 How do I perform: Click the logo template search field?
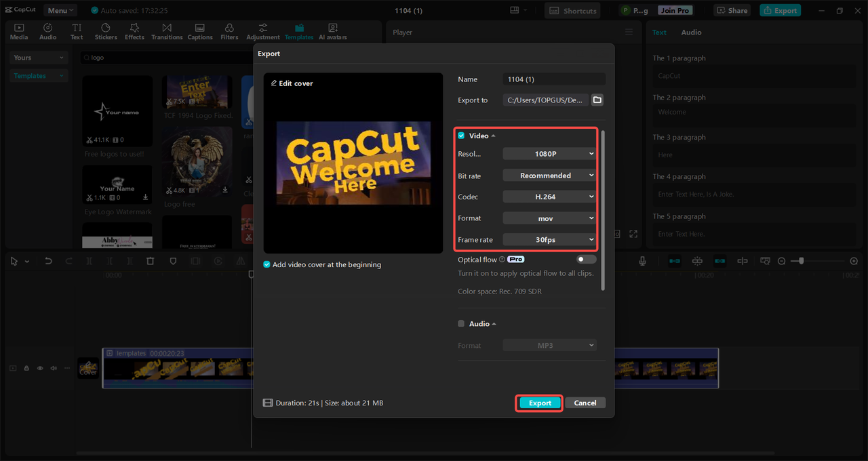166,58
